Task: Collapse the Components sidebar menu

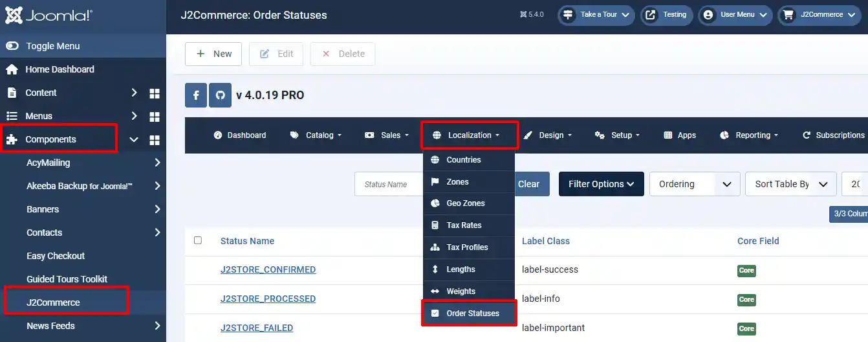Action: point(134,139)
